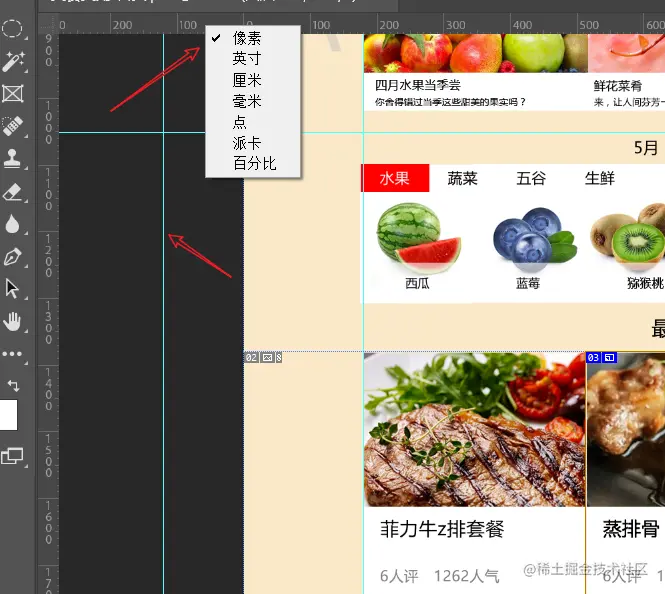
Task: Click the white foreground color swatch
Action: [8, 415]
